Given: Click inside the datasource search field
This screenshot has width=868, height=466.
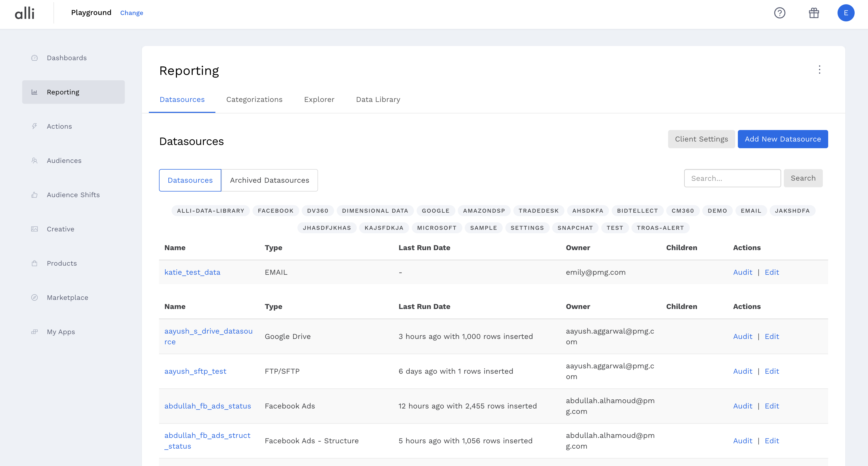Looking at the screenshot, I should pyautogui.click(x=732, y=178).
